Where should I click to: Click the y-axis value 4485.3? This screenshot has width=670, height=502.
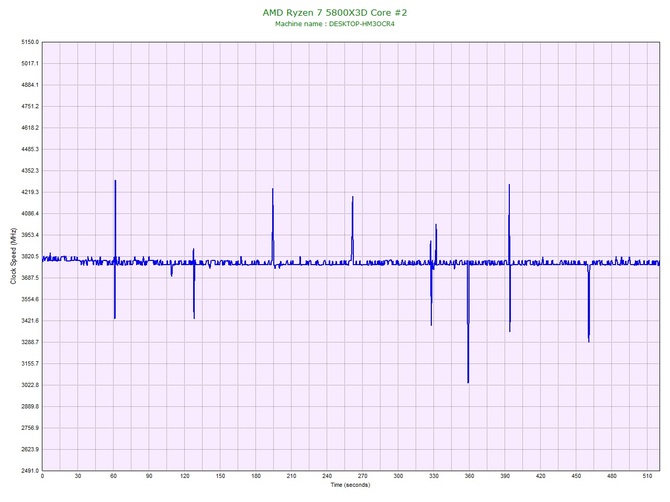(30, 149)
